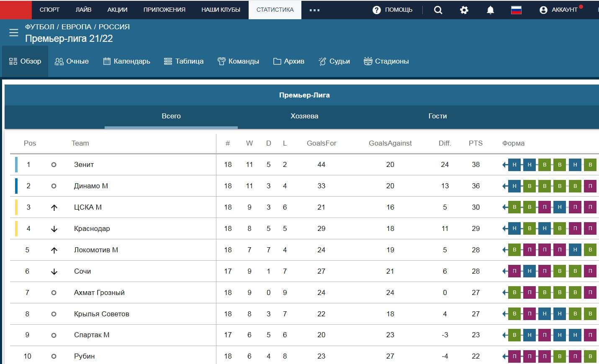Click Краснодар down-arrow position indicator
599x364 pixels.
click(54, 229)
